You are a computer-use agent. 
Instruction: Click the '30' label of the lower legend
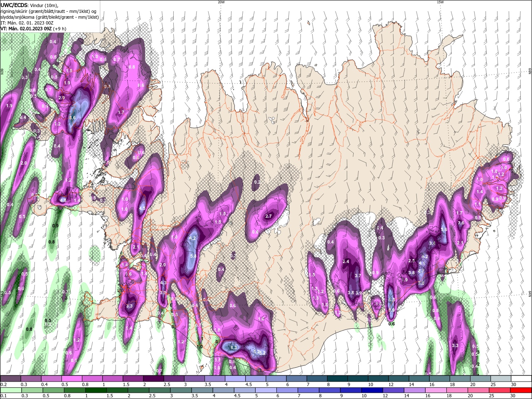coord(514,396)
